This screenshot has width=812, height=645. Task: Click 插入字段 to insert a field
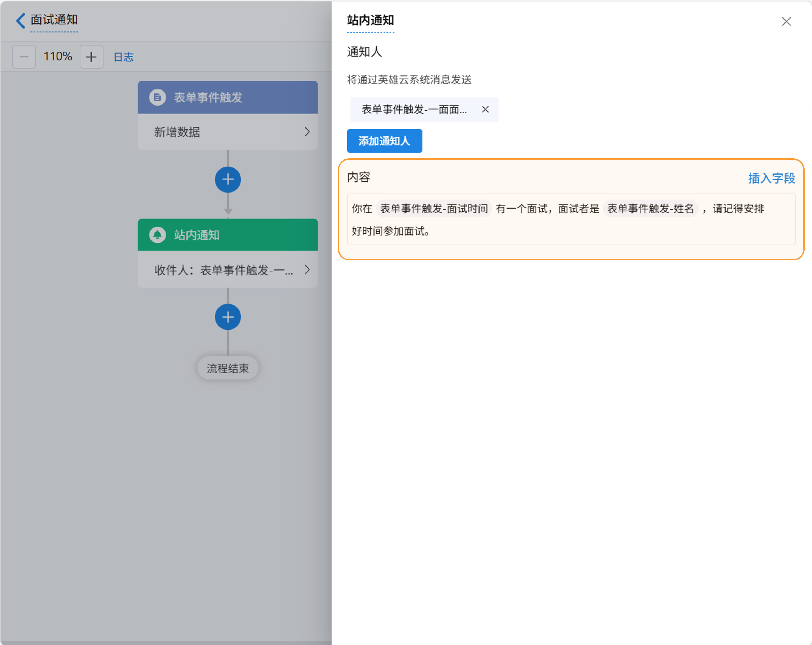pos(771,178)
